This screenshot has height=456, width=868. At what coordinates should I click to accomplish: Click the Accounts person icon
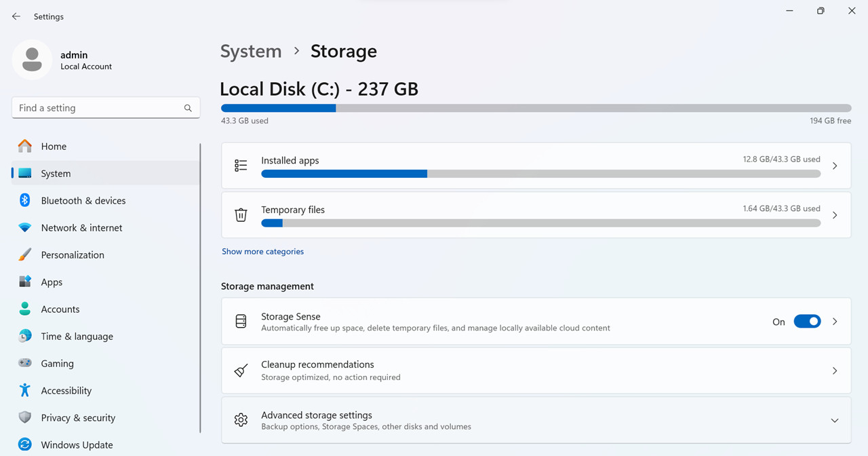point(25,309)
